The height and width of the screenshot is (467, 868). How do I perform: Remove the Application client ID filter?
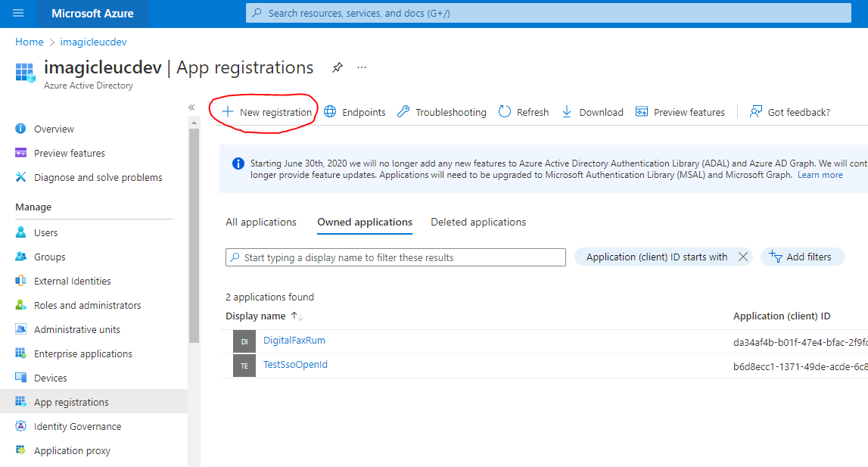coord(743,257)
